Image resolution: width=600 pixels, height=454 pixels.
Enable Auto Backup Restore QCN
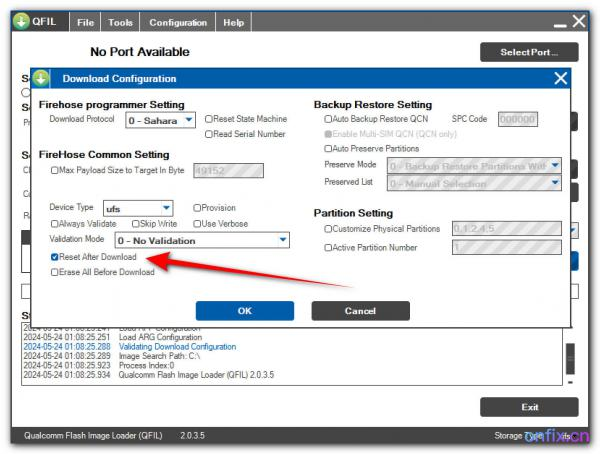(x=328, y=119)
